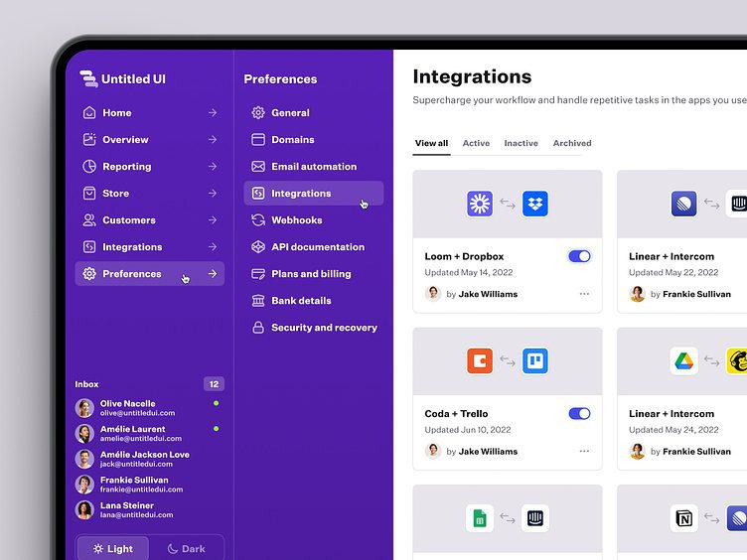Viewport: 747px width, 560px height.
Task: Click the Loom app icon
Action: click(480, 205)
